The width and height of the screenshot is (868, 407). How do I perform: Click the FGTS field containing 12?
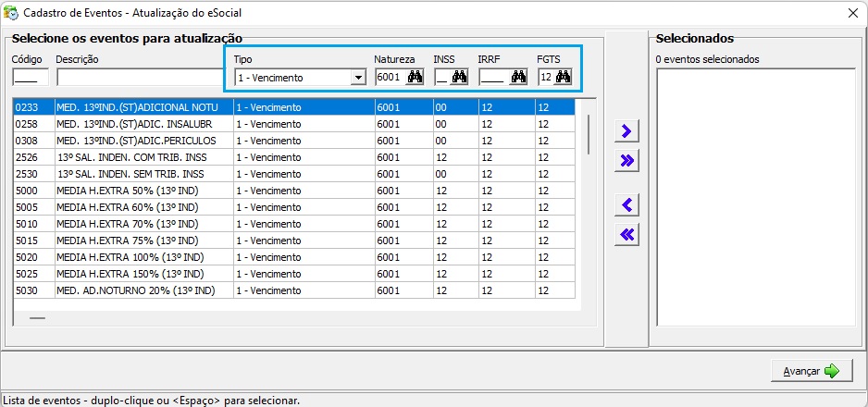coord(546,78)
